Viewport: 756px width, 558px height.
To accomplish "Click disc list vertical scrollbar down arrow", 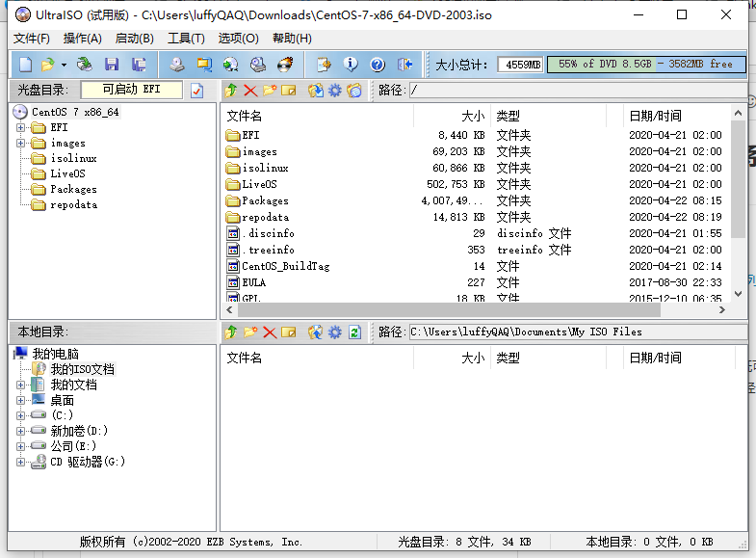I will pyautogui.click(x=738, y=294).
